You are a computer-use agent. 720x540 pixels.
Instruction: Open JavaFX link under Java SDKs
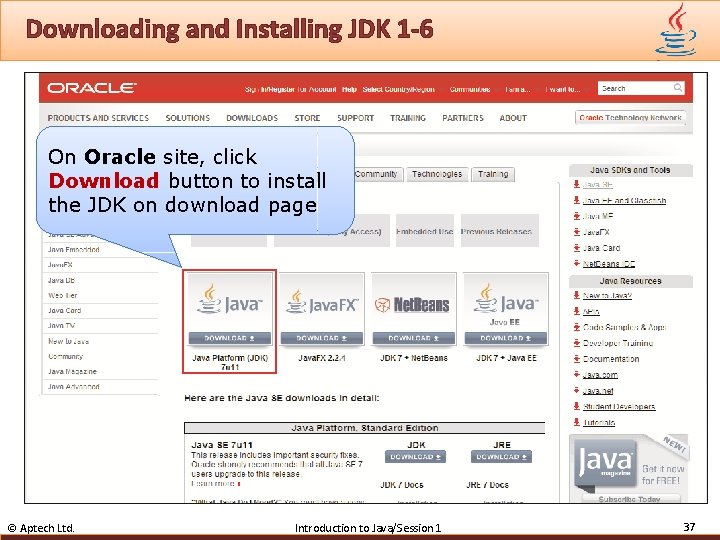click(x=596, y=232)
